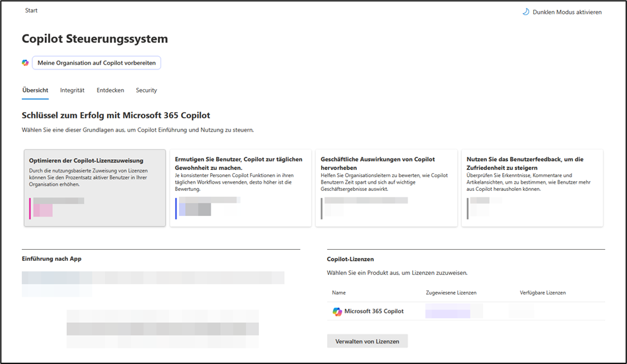627x364 pixels.
Task: Click the Copilot Steuerungssystem page title
Action: pyautogui.click(x=94, y=39)
